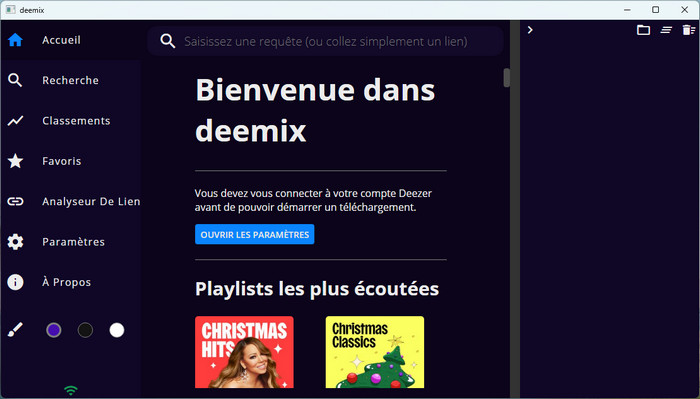Click the main page vertical scrollbar thumb

pos(507,78)
